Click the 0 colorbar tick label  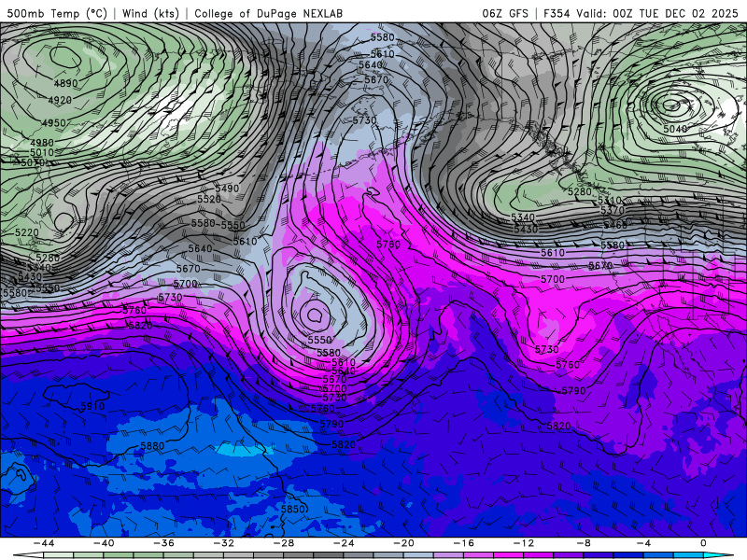click(x=704, y=543)
